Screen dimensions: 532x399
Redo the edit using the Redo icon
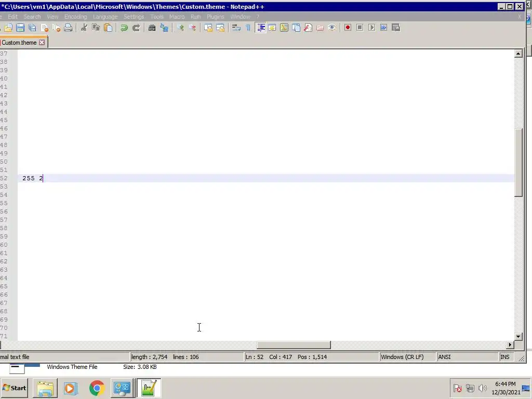136,28
